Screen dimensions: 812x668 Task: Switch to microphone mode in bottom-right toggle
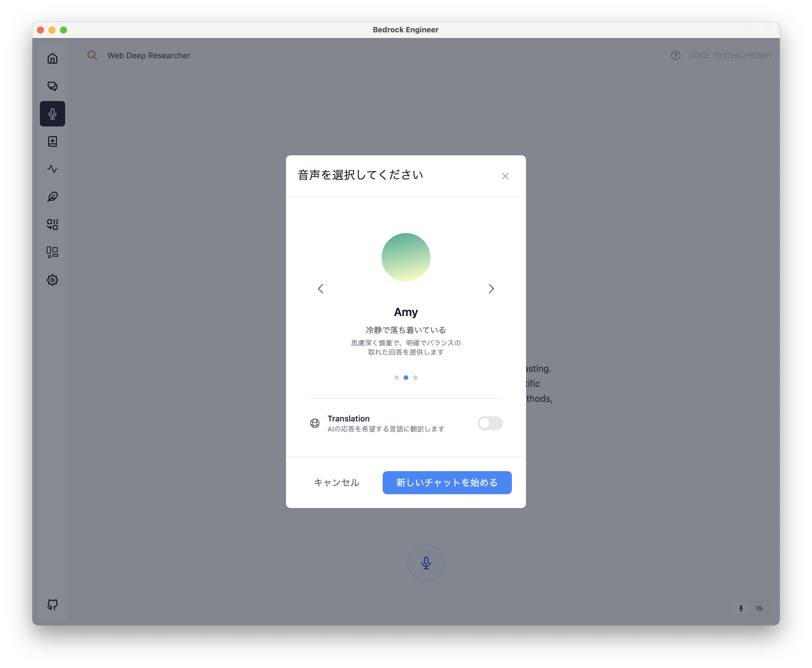pyautogui.click(x=741, y=608)
